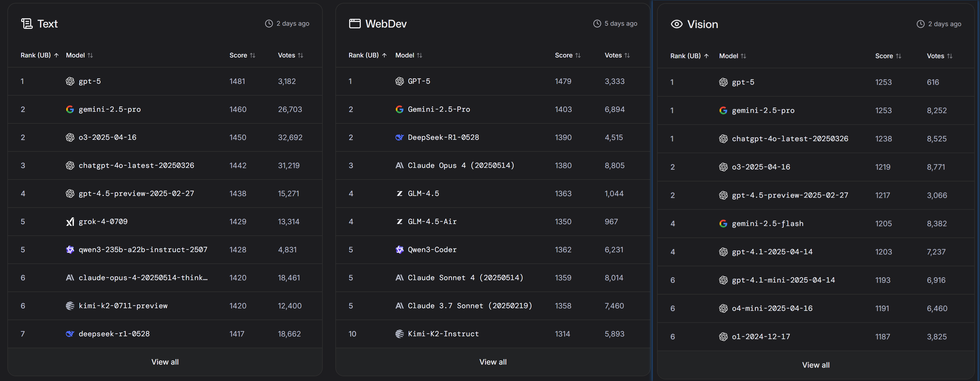Click votes value 26,703

[x=290, y=109]
